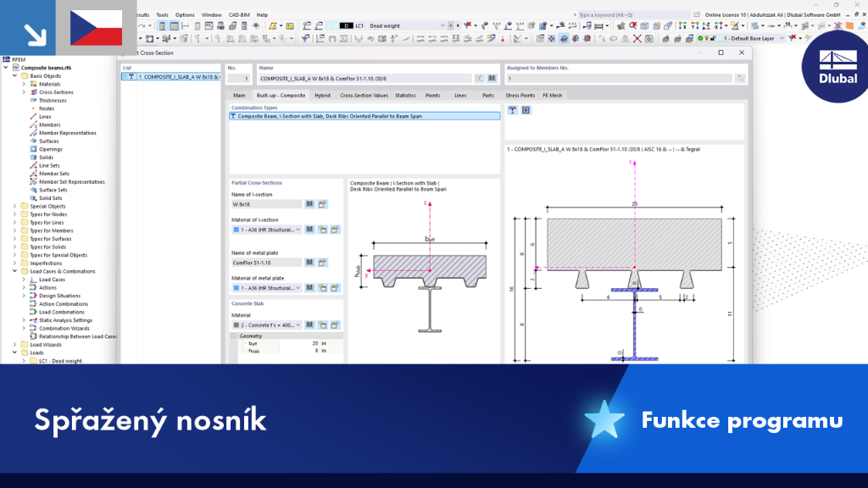Edit the W 8x18 I-section

[x=322, y=204]
